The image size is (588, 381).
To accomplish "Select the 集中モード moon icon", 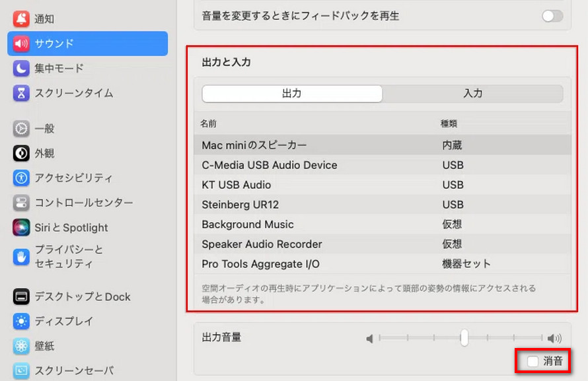I will tap(21, 68).
